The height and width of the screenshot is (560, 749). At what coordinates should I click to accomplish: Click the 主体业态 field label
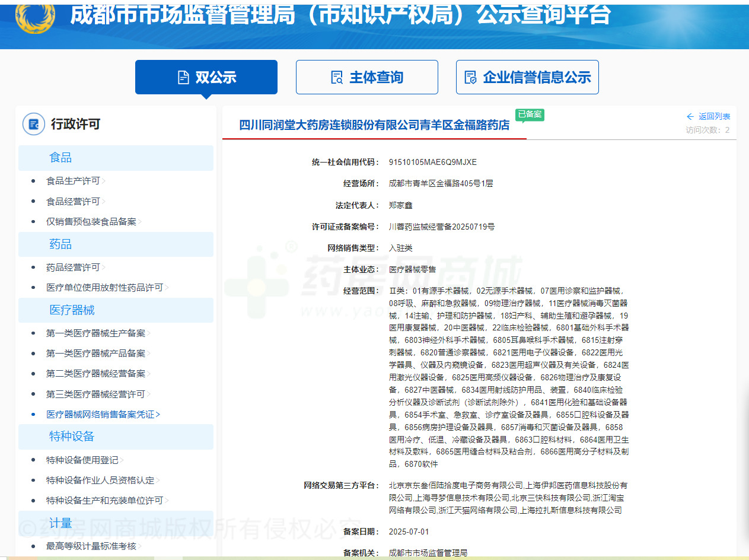(x=360, y=269)
